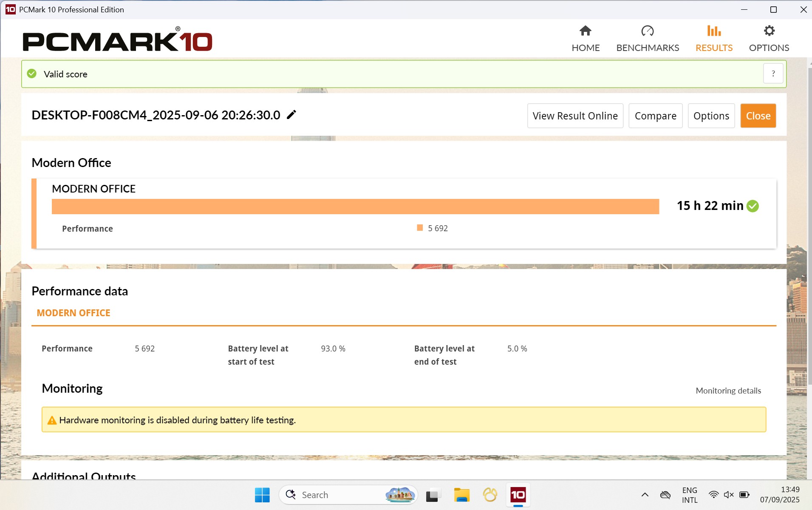Show hidden system tray icons chevron

645,495
